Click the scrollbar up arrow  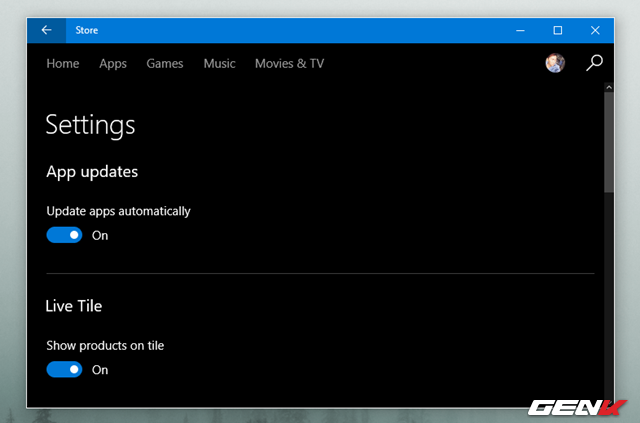coord(609,87)
